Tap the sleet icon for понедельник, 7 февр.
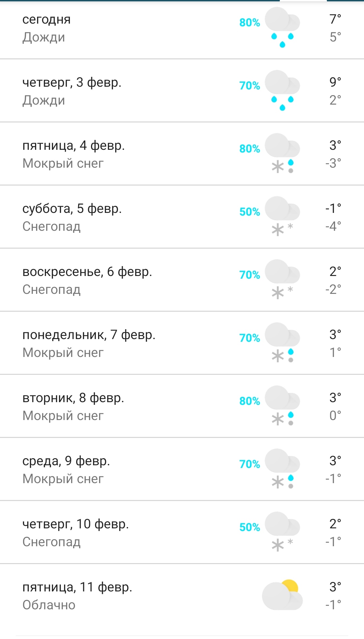 (x=282, y=342)
